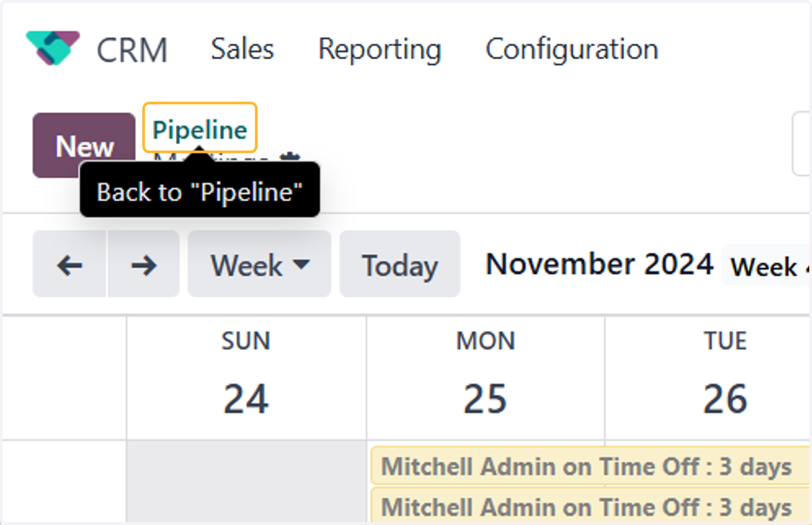Go to next week with right arrow
The width and height of the screenshot is (812, 525).
143,264
